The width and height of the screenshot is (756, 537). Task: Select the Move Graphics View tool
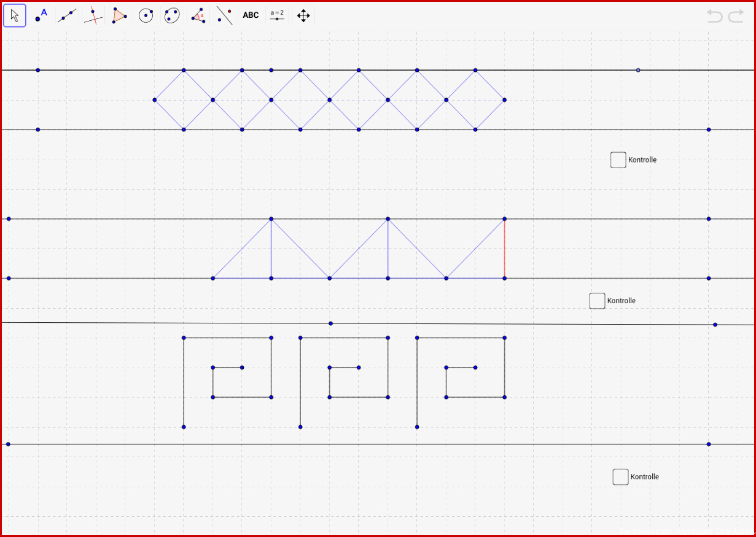(x=303, y=15)
